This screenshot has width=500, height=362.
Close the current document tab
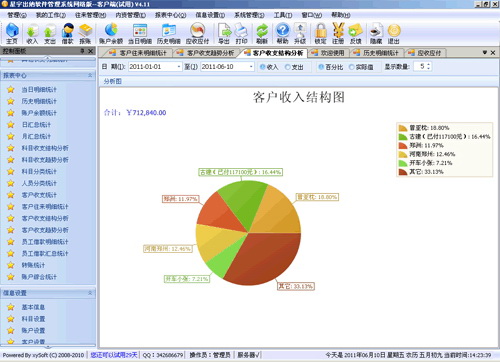pos(493,53)
